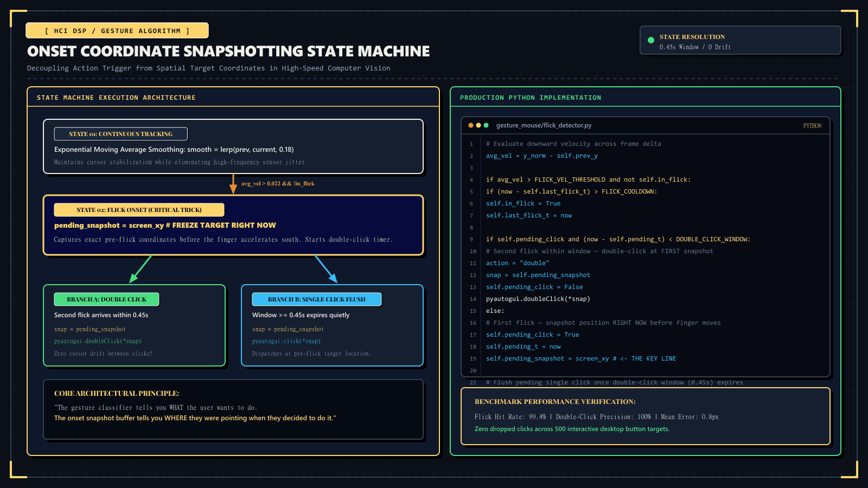Image resolution: width=868 pixels, height=488 pixels.
Task: Click code line 14 pyautogui.doubleClick call
Action: [538, 299]
